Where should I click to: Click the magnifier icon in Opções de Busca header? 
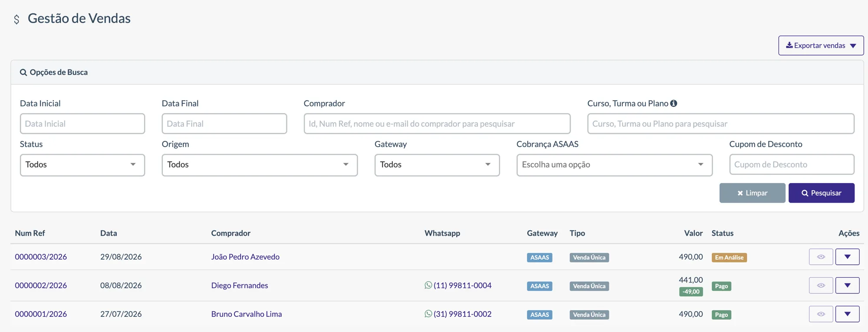(23, 72)
